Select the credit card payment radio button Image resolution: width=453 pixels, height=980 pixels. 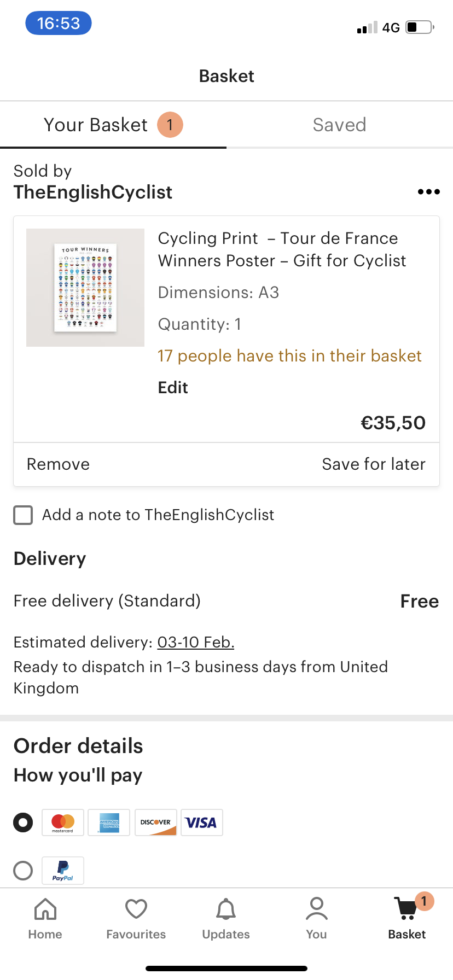[x=22, y=822]
